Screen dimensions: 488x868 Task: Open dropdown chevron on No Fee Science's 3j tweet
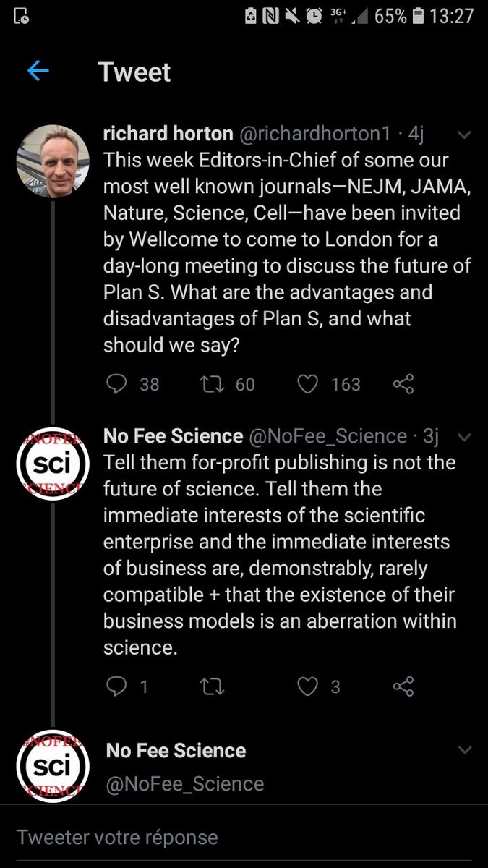tap(465, 436)
